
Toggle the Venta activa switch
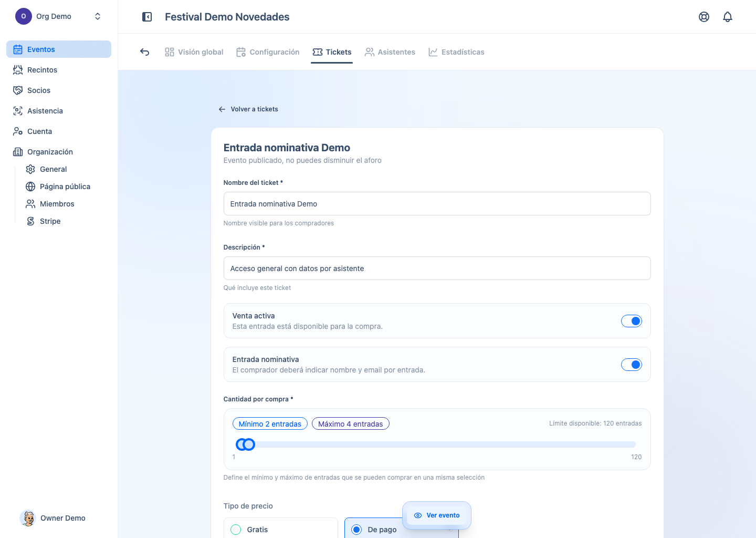point(632,321)
